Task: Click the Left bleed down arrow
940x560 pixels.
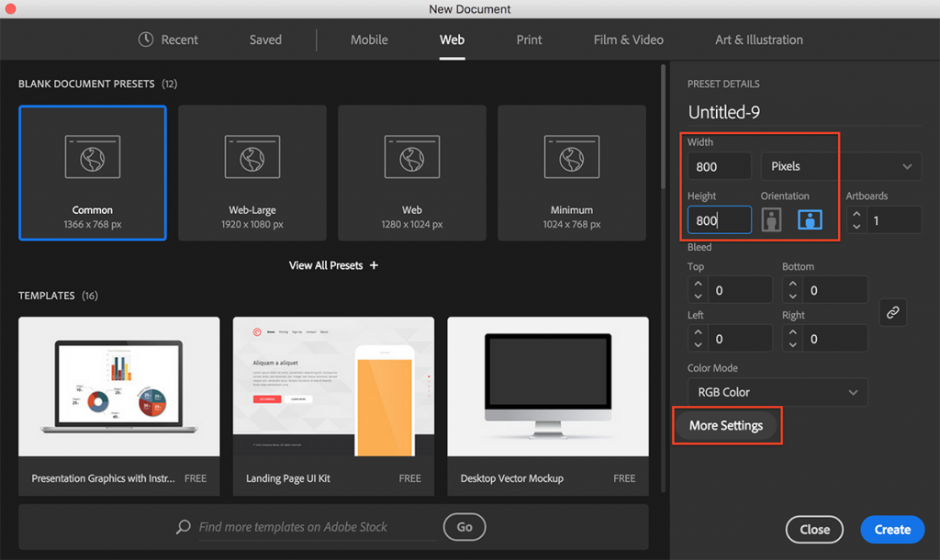Action: pyautogui.click(x=699, y=342)
